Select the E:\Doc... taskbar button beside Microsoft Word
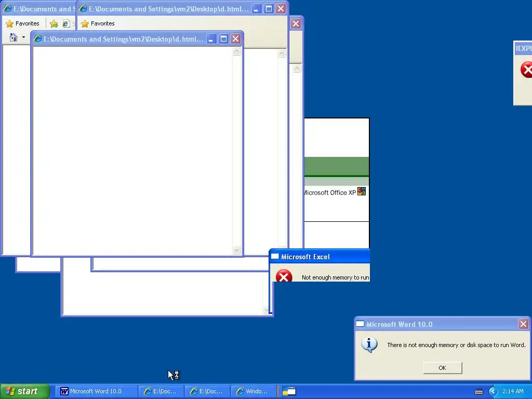Viewport: 532px width, 399px height. [x=161, y=391]
